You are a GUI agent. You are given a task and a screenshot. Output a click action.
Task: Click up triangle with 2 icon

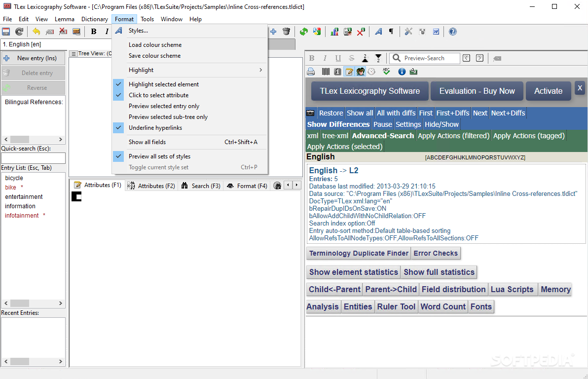tap(365, 58)
